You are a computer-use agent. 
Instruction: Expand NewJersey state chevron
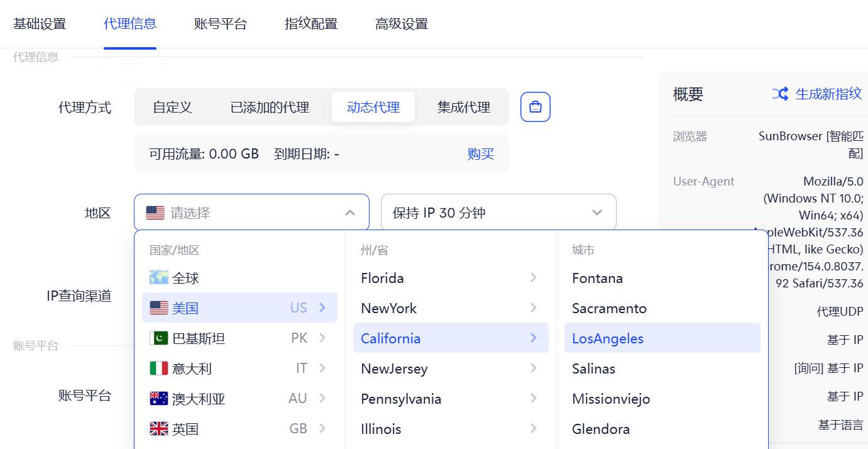point(534,368)
